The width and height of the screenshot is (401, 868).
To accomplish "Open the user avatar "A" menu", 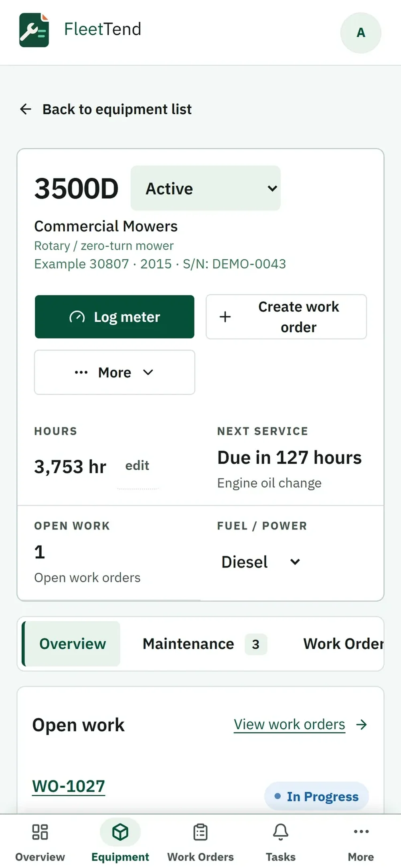I will coord(360,32).
